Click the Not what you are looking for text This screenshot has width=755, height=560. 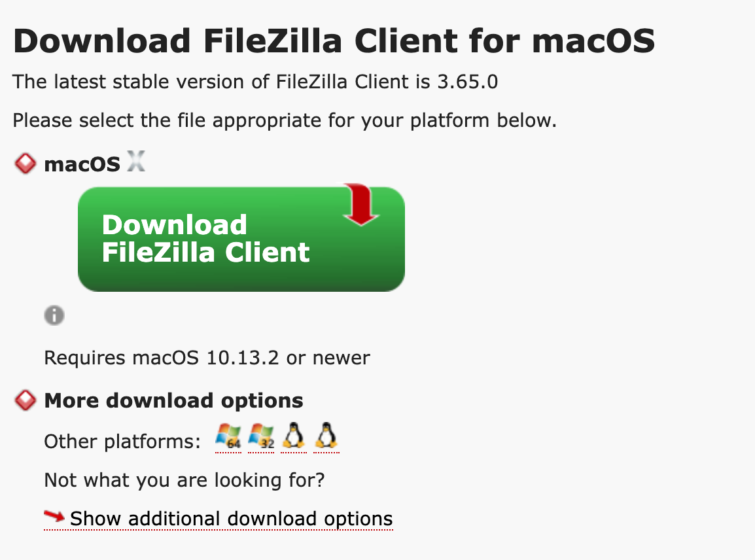pos(183,480)
